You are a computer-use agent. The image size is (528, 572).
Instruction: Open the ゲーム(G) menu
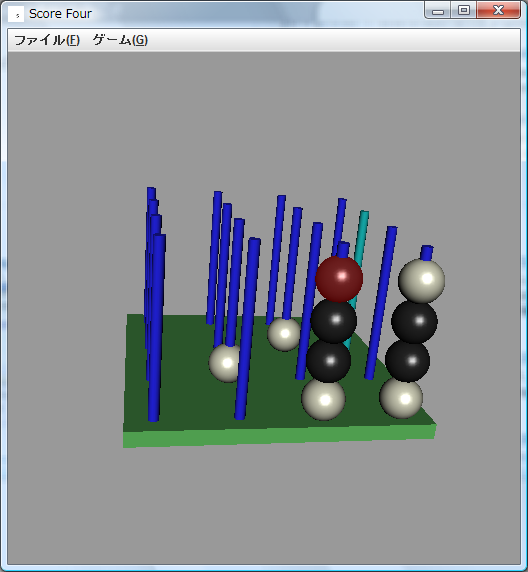(120, 40)
